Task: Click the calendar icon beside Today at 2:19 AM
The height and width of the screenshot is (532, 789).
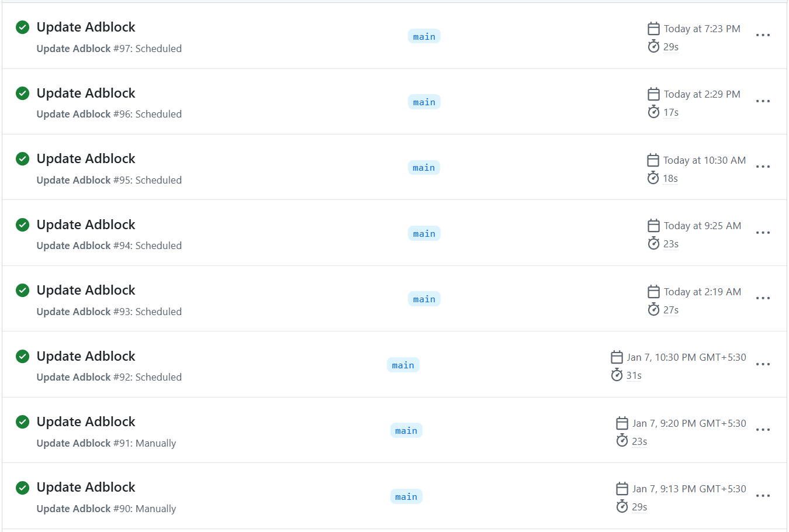Action: click(x=653, y=292)
